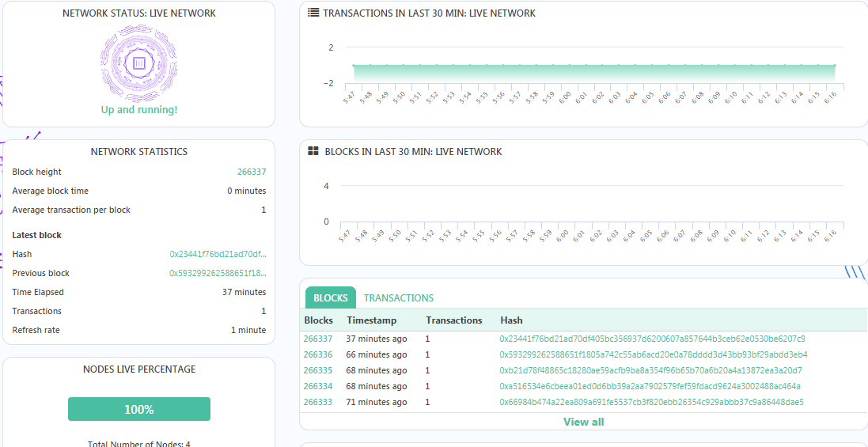
Task: Click the 37 minutes ago timestamp in table
Action: tap(377, 339)
